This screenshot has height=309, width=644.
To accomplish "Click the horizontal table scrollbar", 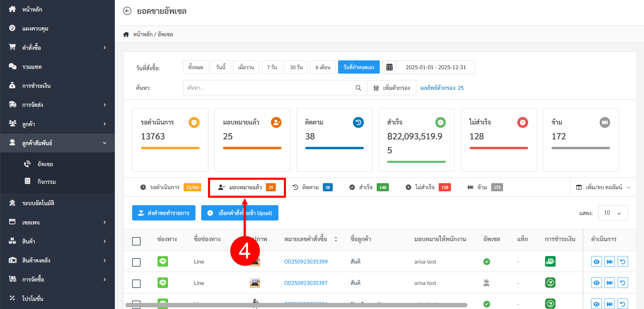I will click(x=296, y=305).
